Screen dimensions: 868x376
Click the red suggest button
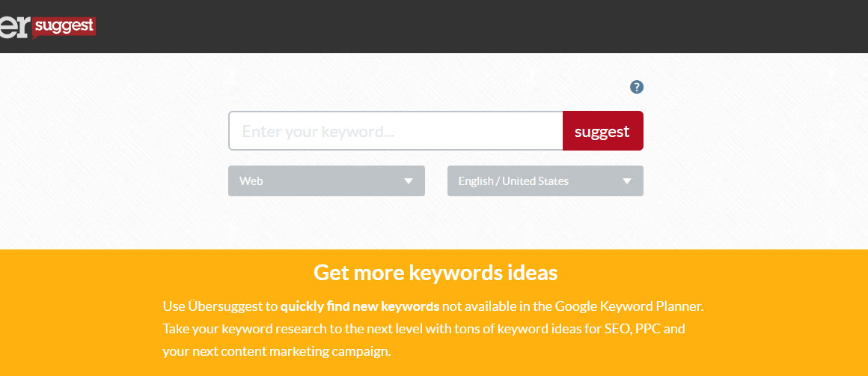click(603, 130)
